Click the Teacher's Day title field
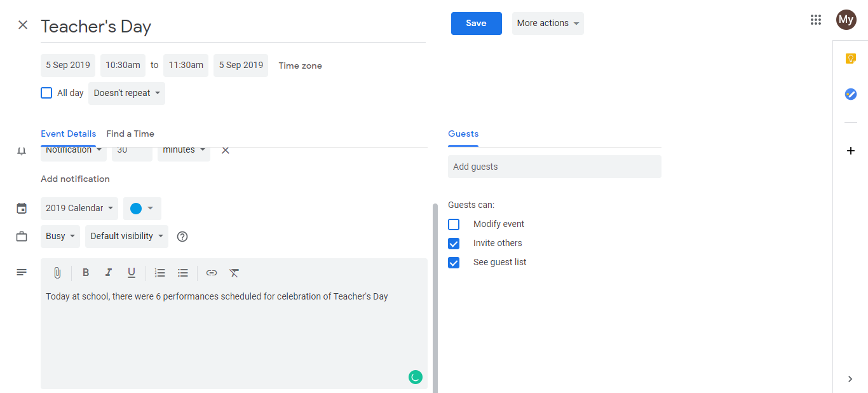 point(233,27)
